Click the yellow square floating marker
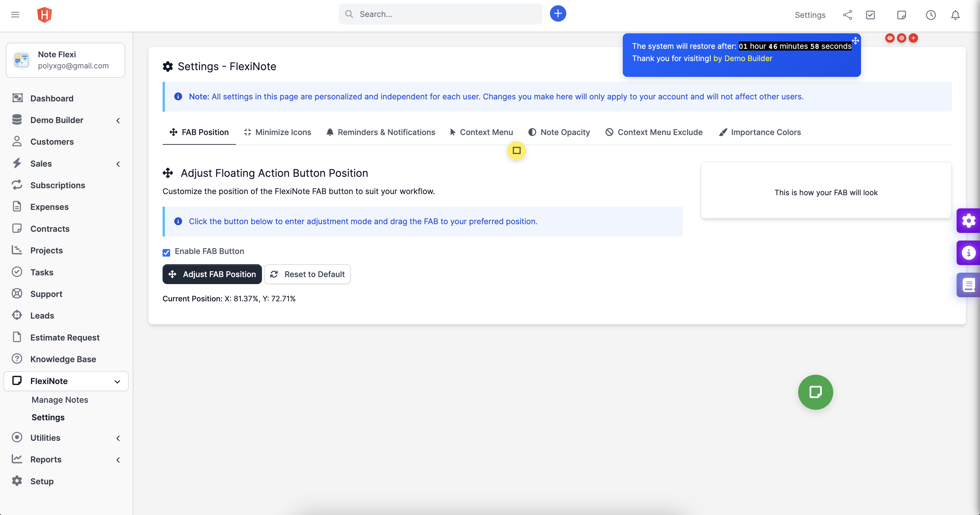Image resolution: width=980 pixels, height=515 pixels. coord(516,151)
